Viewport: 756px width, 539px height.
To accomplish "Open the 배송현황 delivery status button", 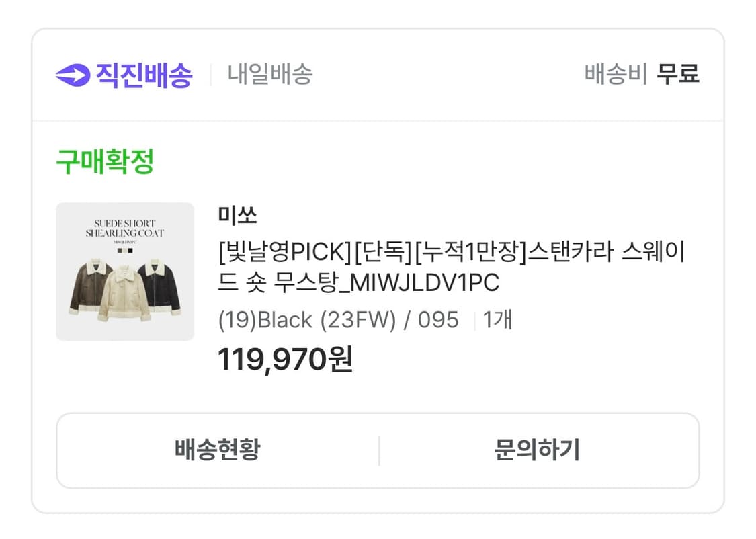I will click(x=218, y=450).
